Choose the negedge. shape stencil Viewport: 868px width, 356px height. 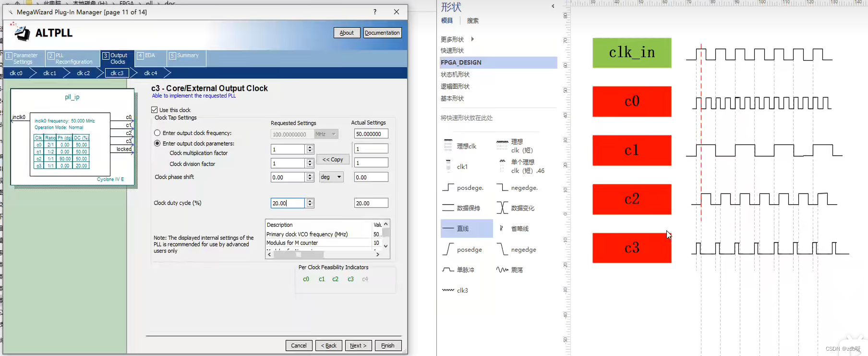pos(517,188)
